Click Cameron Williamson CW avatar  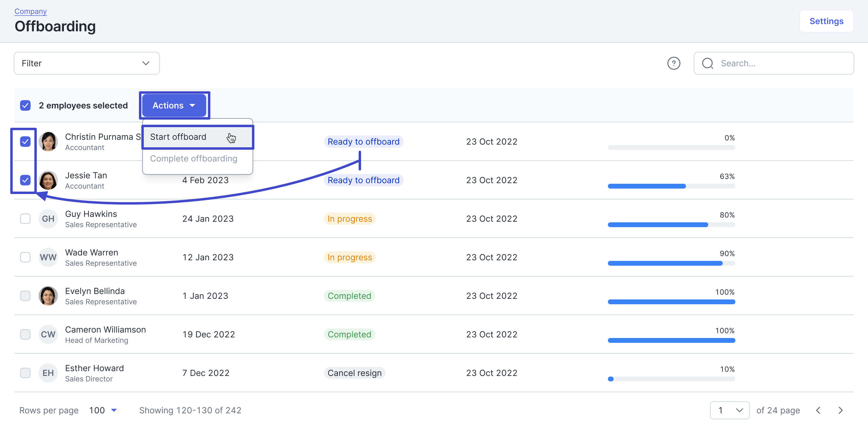(48, 334)
